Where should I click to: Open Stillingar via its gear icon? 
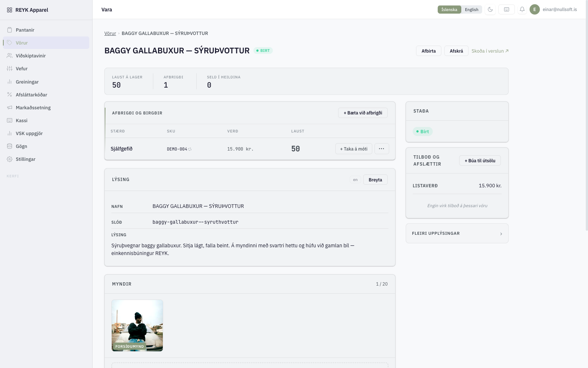click(10, 159)
